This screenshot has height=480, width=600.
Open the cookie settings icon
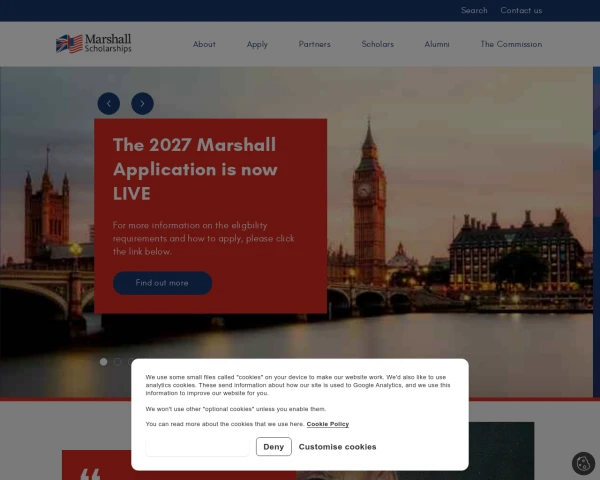click(583, 464)
